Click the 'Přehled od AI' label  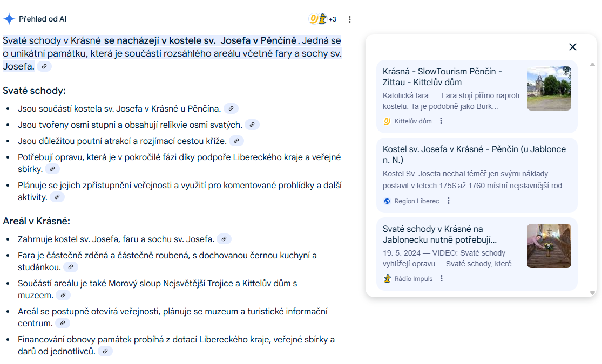43,19
